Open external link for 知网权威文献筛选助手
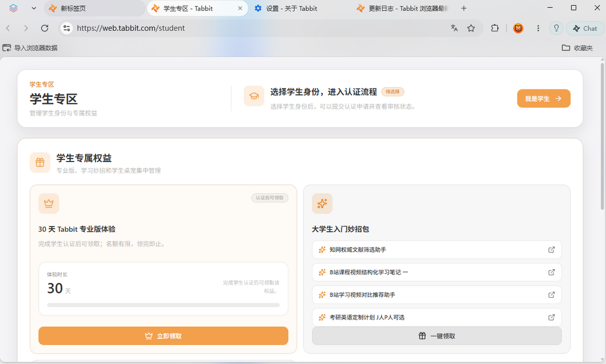 pyautogui.click(x=551, y=250)
